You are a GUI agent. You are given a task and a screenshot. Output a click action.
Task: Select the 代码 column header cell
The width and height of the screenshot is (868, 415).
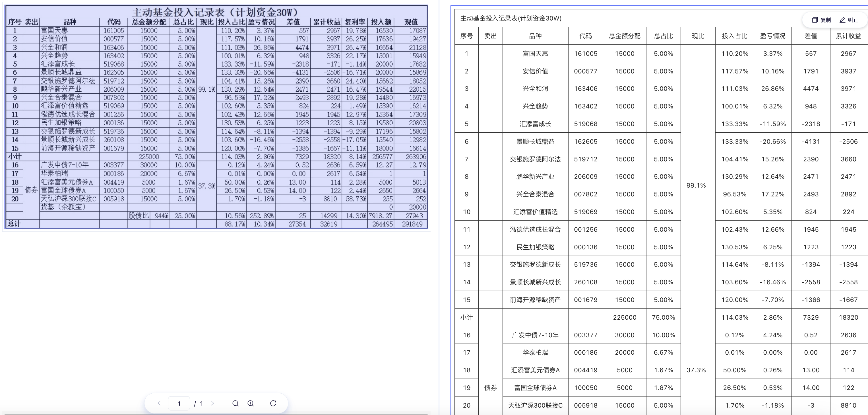585,36
